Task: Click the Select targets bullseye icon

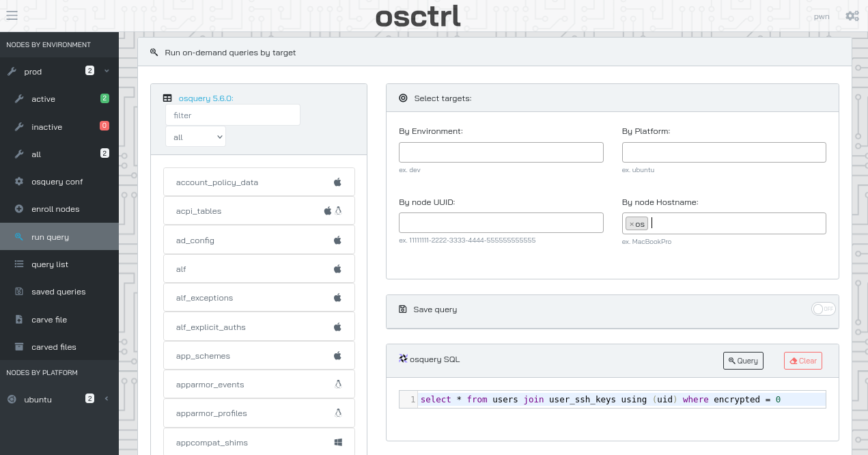Action: 403,98
